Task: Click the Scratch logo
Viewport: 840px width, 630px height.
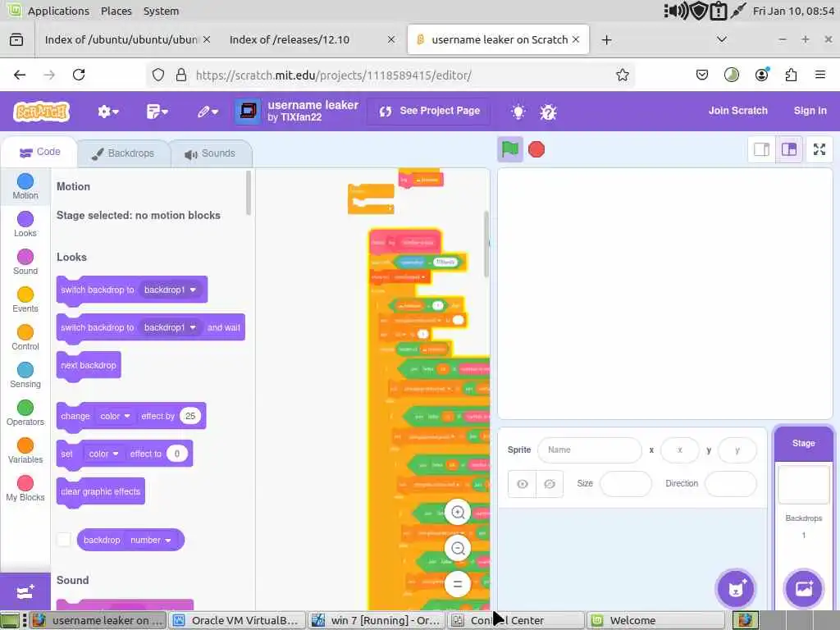Action: (42, 112)
